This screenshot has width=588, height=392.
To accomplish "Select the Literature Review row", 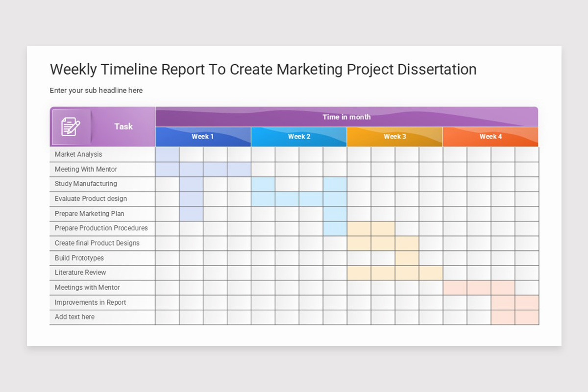I will point(80,272).
